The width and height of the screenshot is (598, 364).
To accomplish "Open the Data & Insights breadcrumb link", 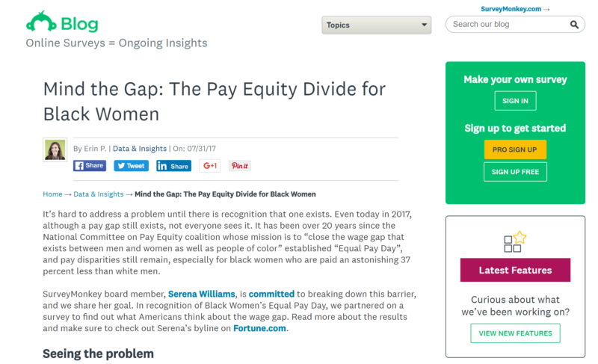I will click(x=99, y=194).
